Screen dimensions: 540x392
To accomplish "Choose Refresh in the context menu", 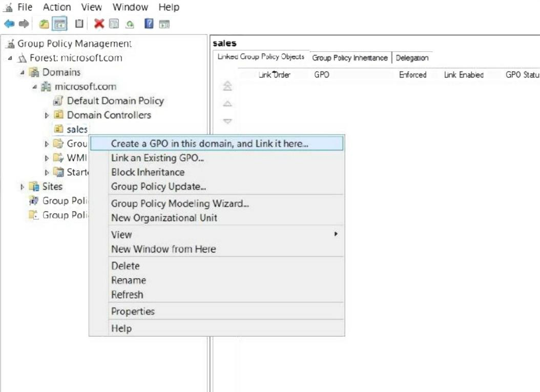I will (x=217, y=295).
